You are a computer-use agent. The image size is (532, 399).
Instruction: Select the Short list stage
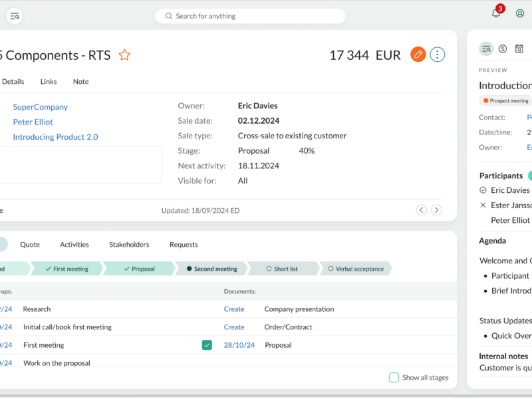[282, 269]
